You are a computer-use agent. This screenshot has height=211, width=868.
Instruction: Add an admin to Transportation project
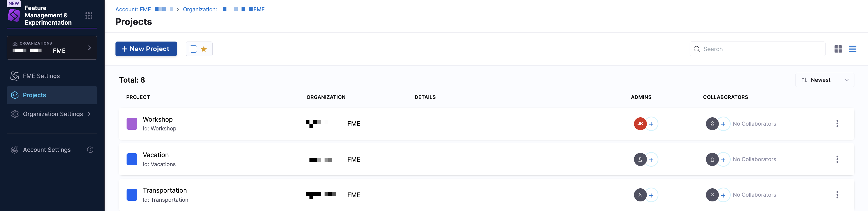pos(651,195)
